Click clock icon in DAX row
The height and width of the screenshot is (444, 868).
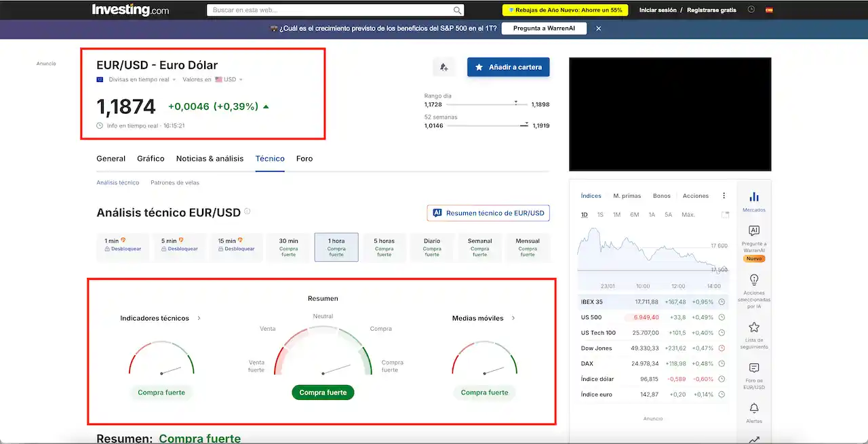tap(722, 363)
